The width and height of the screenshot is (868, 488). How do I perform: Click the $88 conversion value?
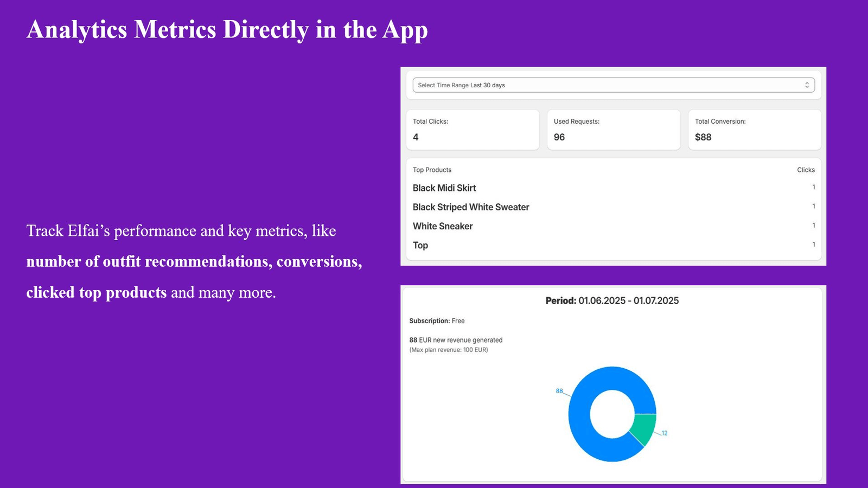703,137
